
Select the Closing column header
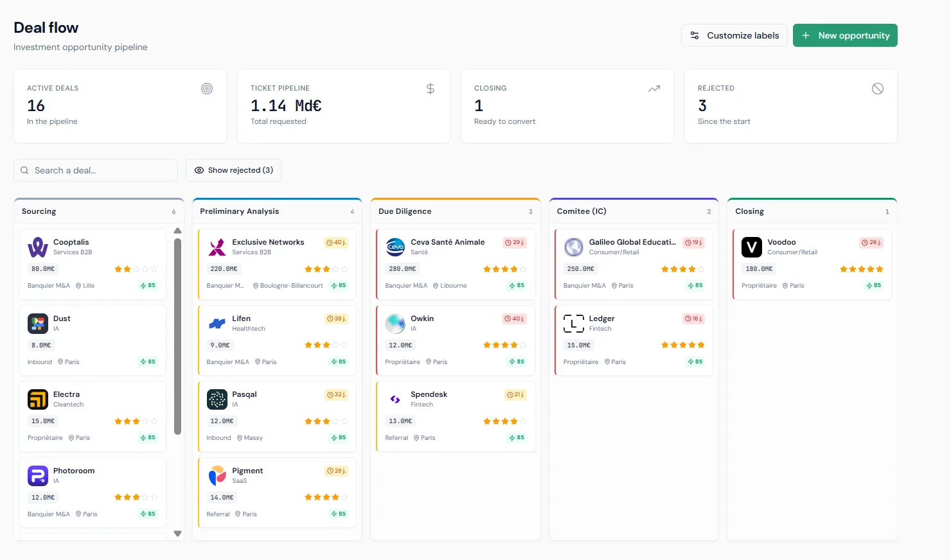point(812,211)
